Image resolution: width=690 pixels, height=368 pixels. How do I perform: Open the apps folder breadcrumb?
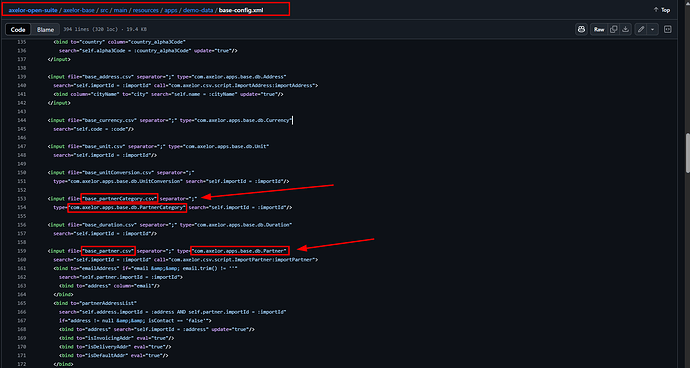click(171, 10)
